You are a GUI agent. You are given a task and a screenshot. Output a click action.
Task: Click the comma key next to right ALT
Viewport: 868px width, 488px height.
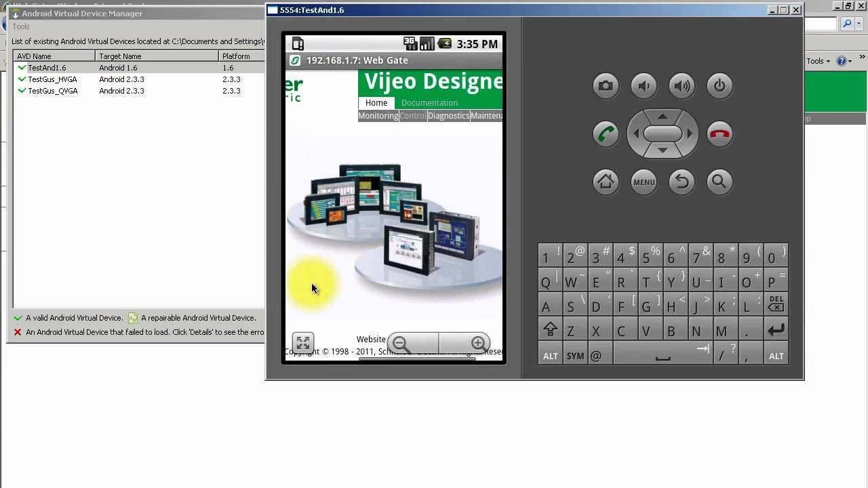[751, 354]
